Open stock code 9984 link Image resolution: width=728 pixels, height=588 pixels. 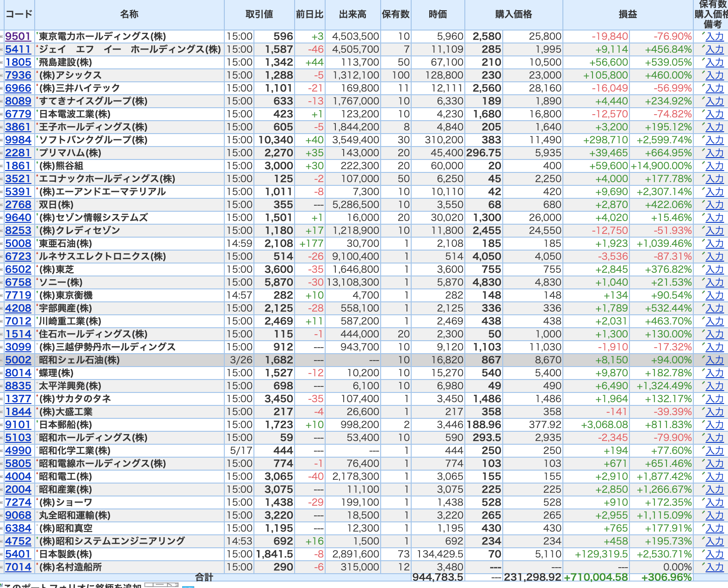coord(18,140)
